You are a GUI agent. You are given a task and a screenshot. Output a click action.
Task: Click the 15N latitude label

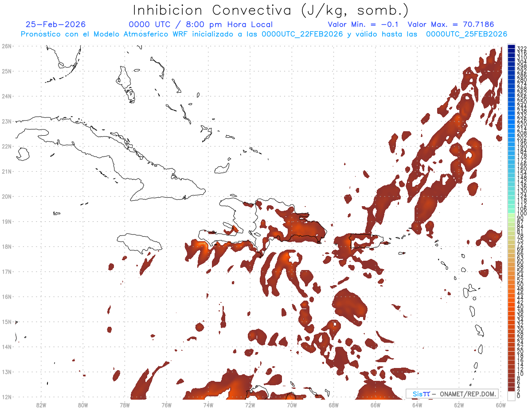click(x=7, y=322)
